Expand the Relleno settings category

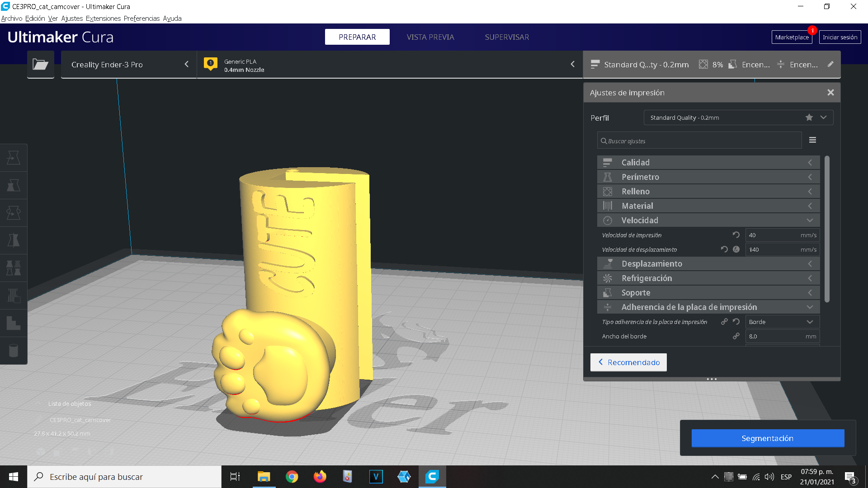coord(708,191)
